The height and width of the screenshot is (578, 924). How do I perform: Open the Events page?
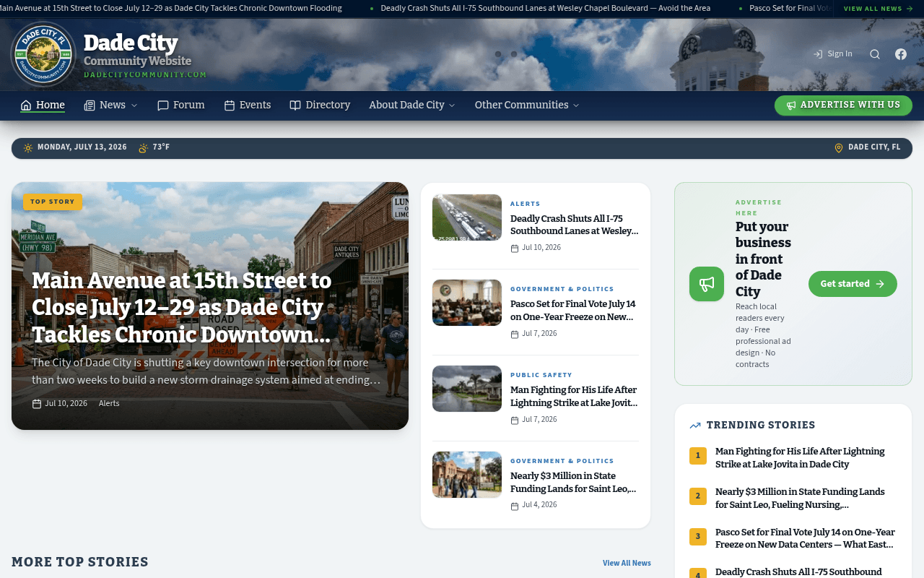pyautogui.click(x=248, y=105)
